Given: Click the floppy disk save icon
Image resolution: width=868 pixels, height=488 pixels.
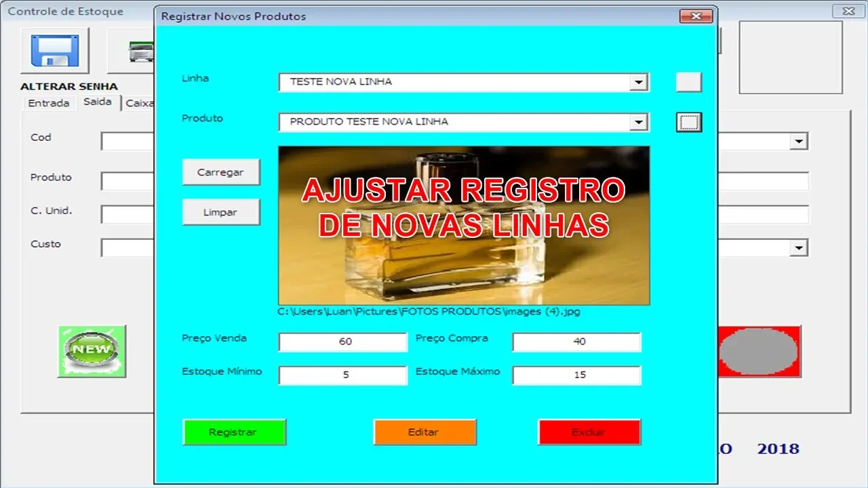Looking at the screenshot, I should (x=55, y=50).
